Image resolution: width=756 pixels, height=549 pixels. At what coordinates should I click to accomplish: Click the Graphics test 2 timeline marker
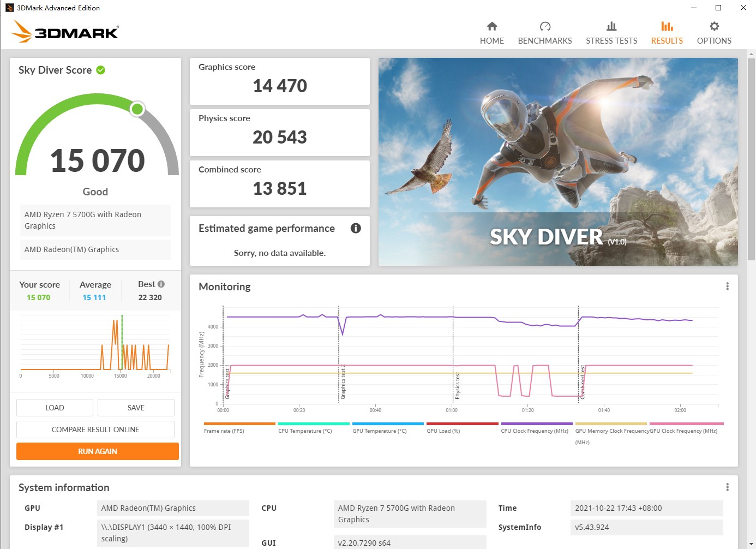click(343, 382)
